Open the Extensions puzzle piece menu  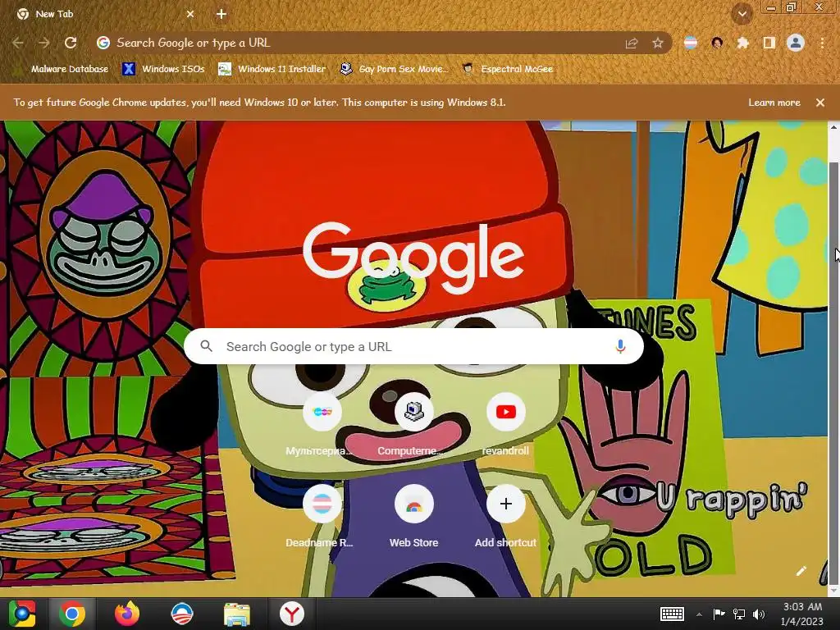pos(742,43)
